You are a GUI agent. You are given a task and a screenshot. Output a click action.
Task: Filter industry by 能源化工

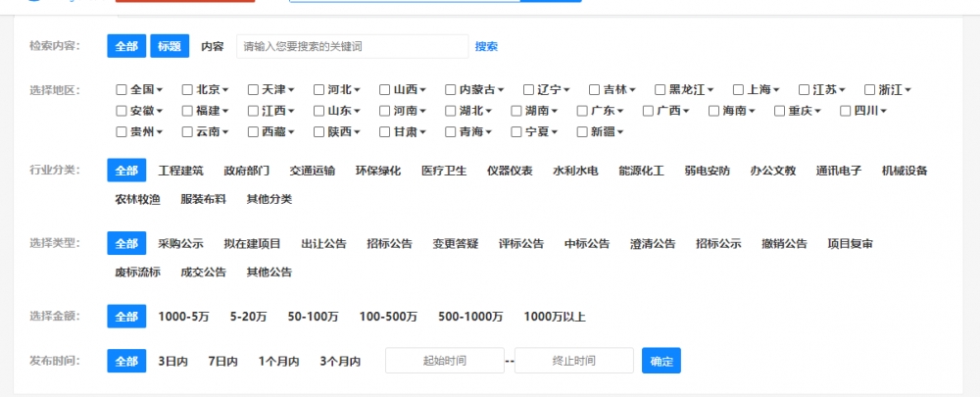pos(641,171)
